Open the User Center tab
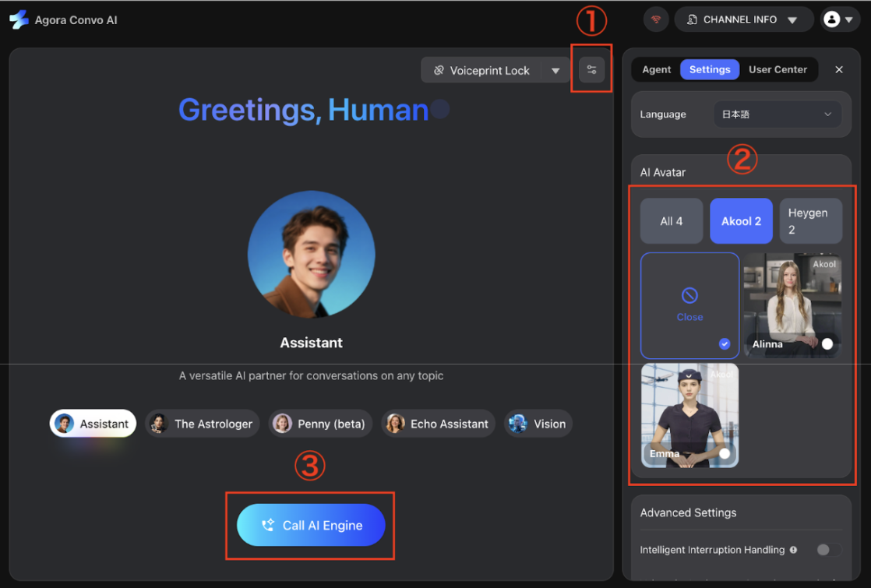Image resolution: width=871 pixels, height=588 pixels. point(778,69)
